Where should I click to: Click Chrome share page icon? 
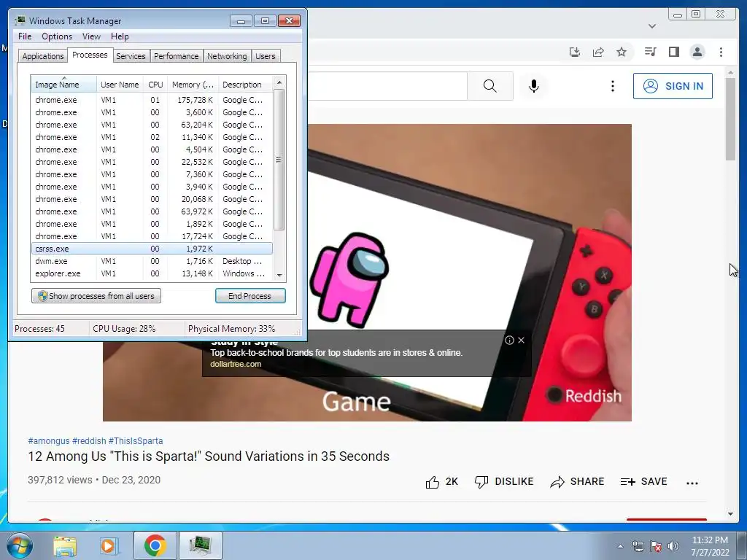598,52
